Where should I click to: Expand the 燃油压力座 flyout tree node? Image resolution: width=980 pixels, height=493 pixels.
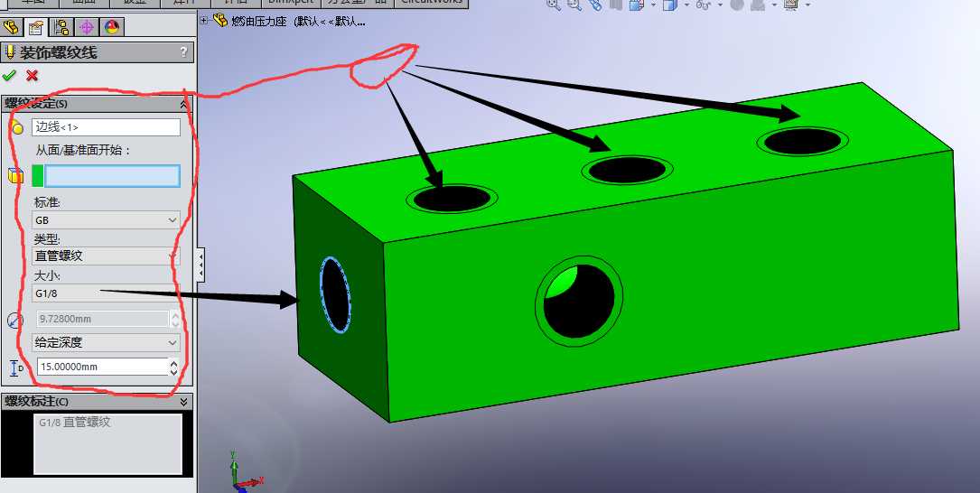pos(204,21)
